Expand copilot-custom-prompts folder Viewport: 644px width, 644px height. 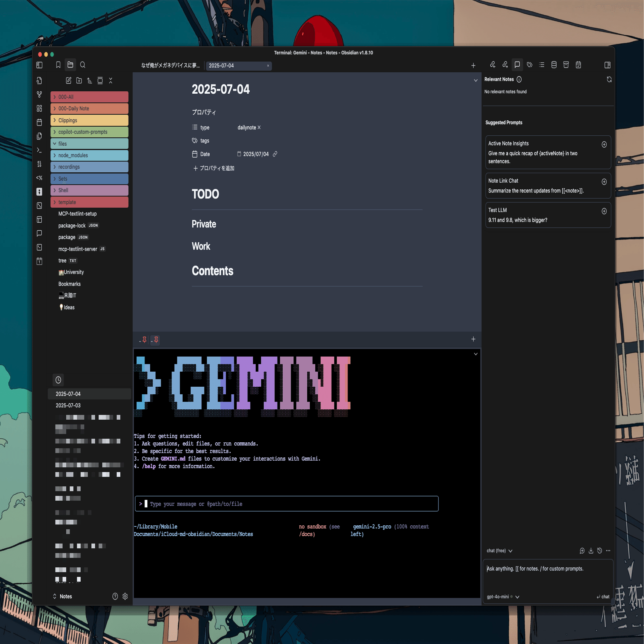(89, 132)
